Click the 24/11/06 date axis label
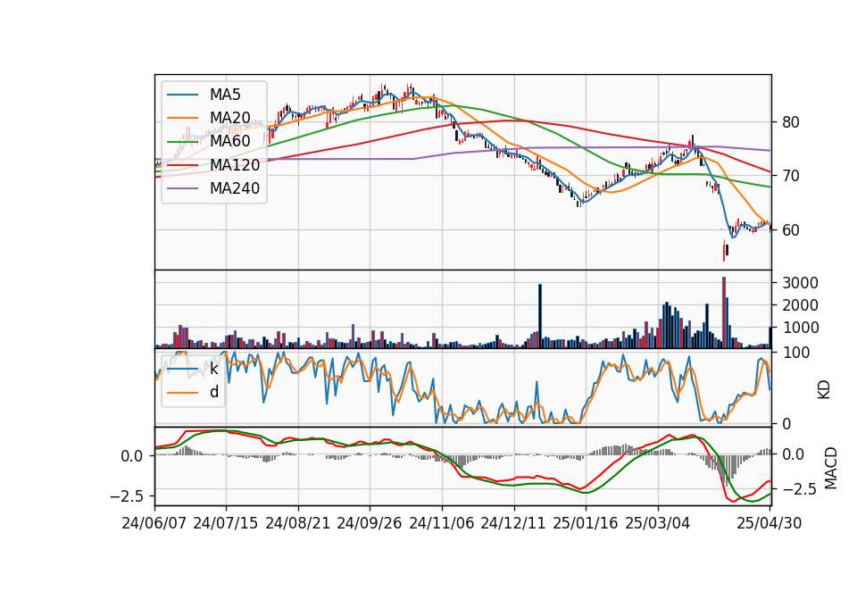 442,523
